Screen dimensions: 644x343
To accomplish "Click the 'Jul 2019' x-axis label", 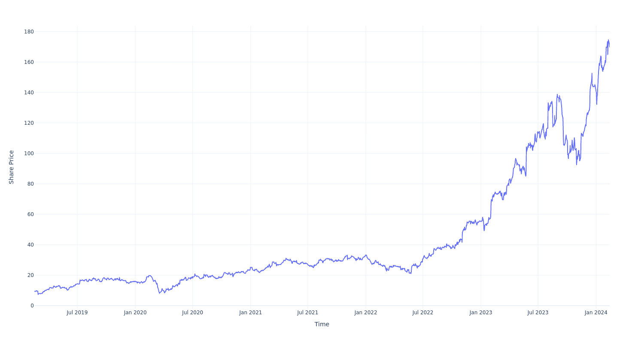I will 77,313.
